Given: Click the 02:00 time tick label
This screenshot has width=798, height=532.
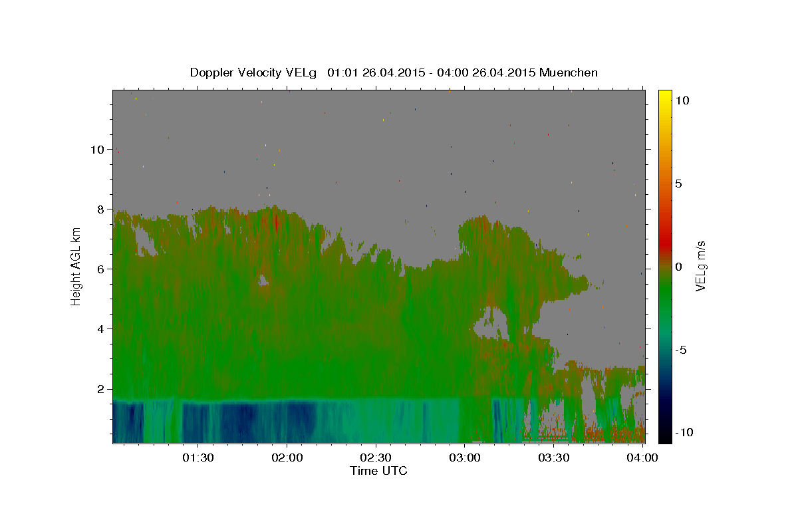Looking at the screenshot, I should 287,458.
